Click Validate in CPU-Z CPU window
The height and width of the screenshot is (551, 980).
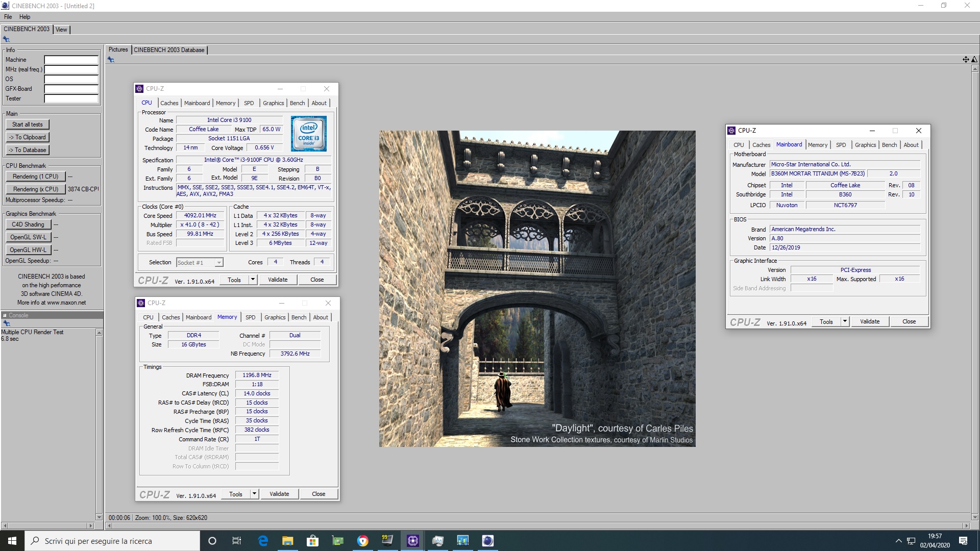(278, 280)
